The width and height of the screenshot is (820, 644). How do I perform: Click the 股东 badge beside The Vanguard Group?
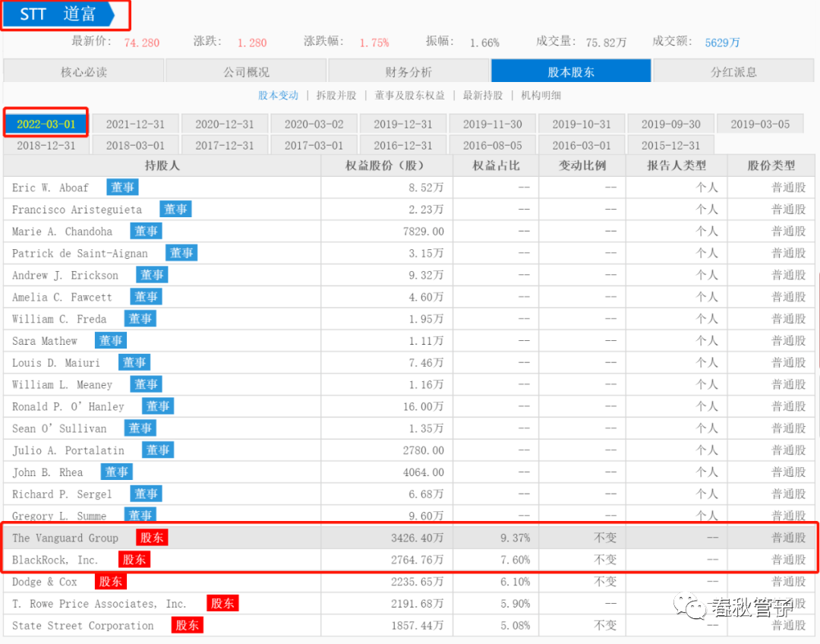152,538
